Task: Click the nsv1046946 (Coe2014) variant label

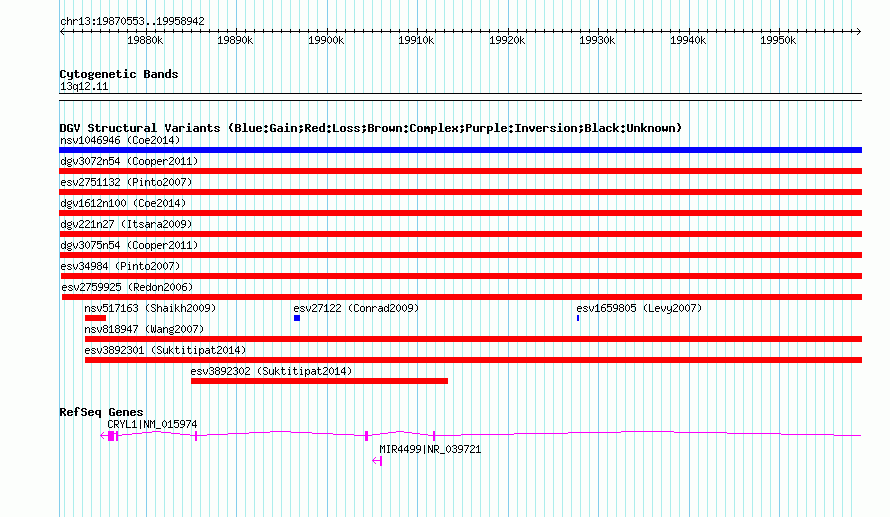Action: pos(120,140)
